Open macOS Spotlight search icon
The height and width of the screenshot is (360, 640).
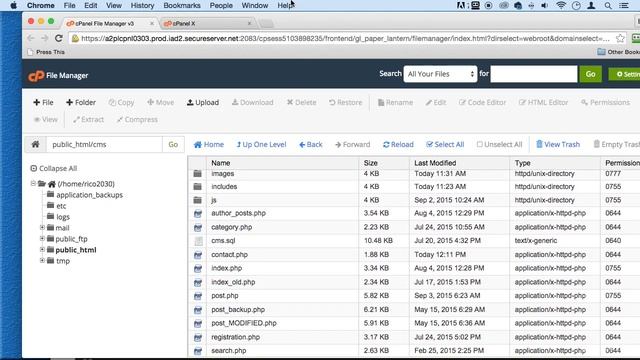click(608, 5)
